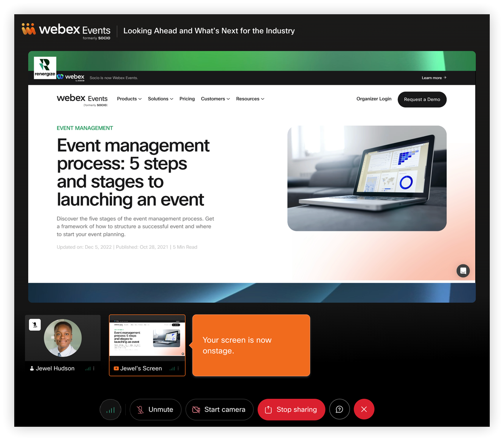The height and width of the screenshot is (441, 504).
Task: Expand the Solutions dropdown menu
Action: tap(160, 99)
